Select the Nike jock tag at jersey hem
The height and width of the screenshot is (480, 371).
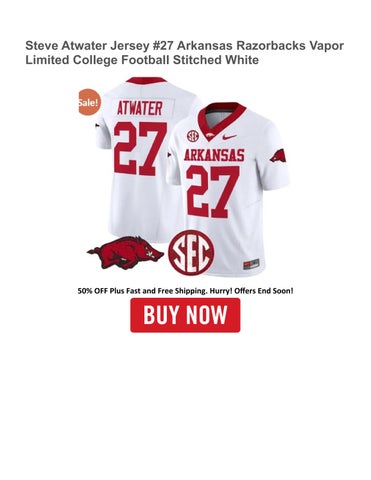(251, 264)
